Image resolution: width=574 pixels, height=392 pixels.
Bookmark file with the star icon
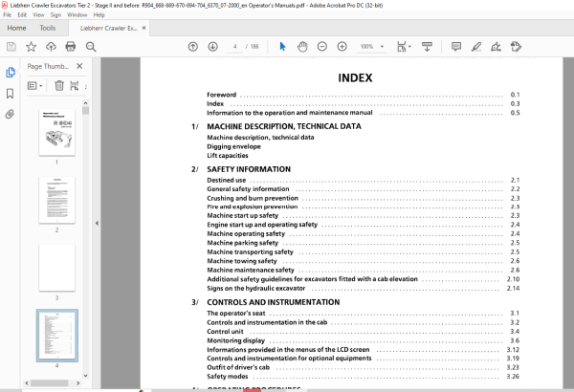(32, 47)
